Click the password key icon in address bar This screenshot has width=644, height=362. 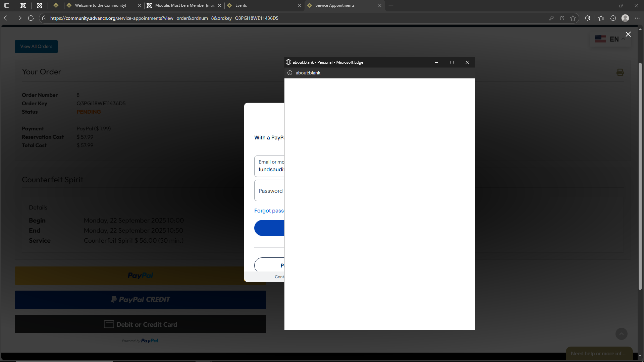point(551,18)
